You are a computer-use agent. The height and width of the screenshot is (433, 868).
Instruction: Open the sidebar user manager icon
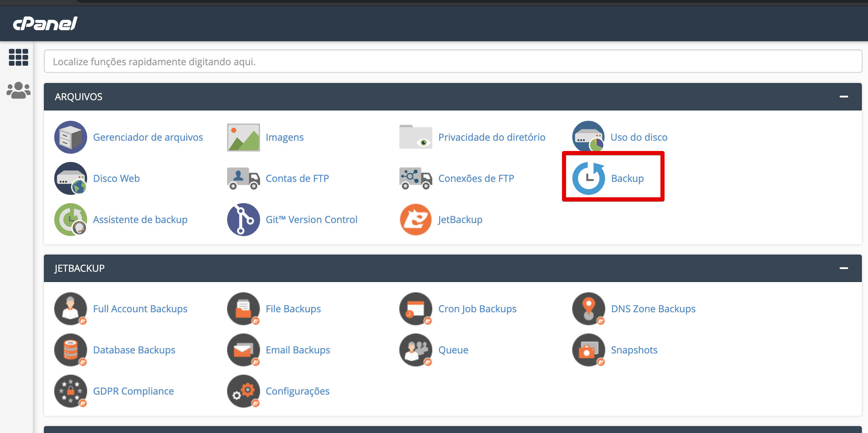click(19, 91)
